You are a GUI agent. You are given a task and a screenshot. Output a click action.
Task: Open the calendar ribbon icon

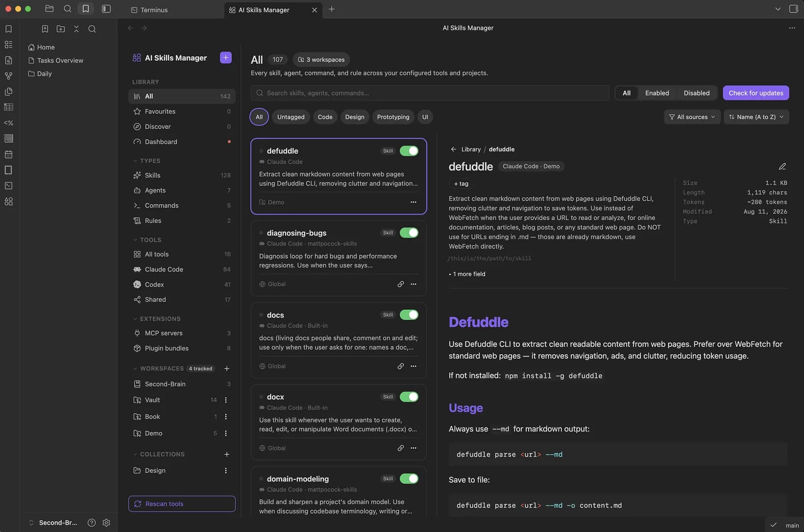pyautogui.click(x=8, y=154)
